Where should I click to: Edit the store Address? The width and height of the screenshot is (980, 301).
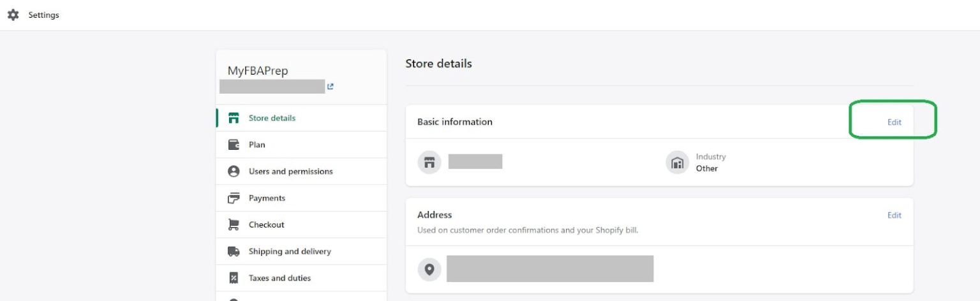tap(894, 216)
